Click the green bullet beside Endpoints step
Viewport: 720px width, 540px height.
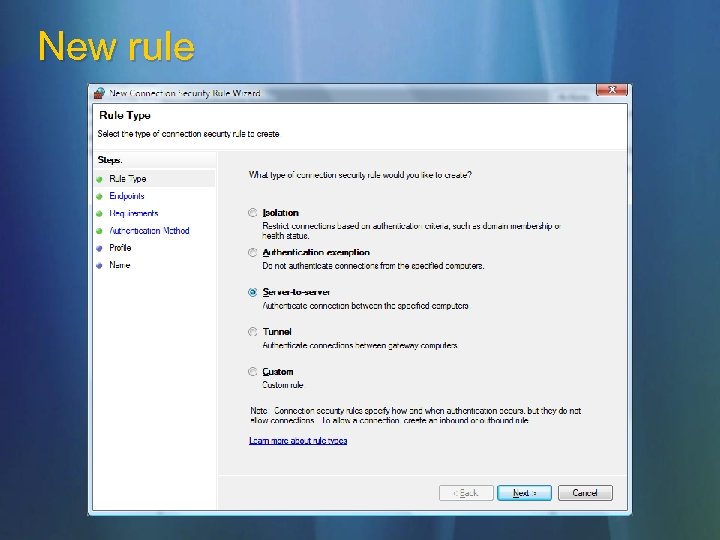99,197
